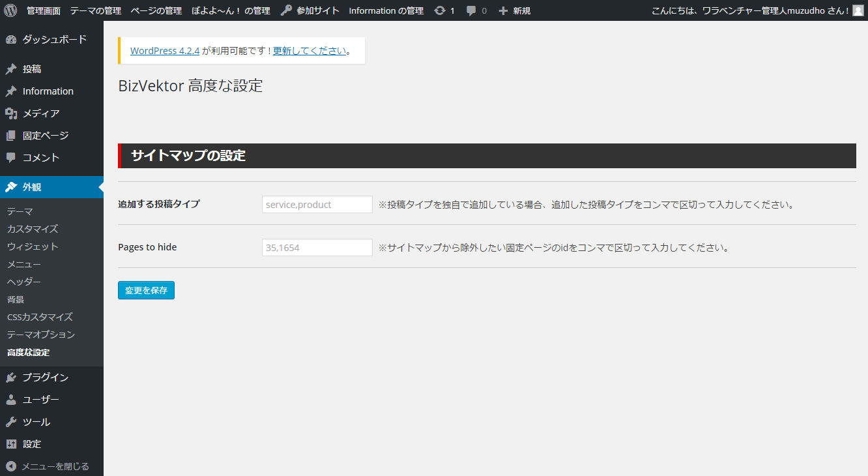Open ユーザー label in the sidebar
The width and height of the screenshot is (868, 476).
41,400
